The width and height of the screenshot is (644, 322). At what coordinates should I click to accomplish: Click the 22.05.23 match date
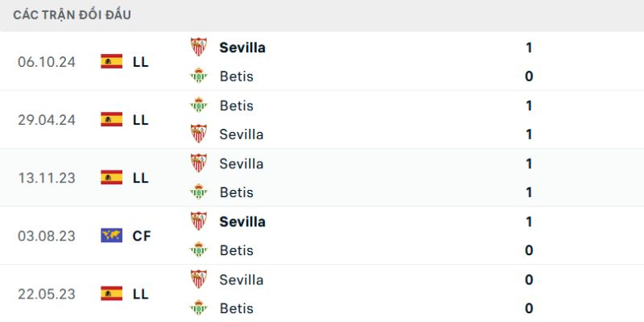point(46,294)
